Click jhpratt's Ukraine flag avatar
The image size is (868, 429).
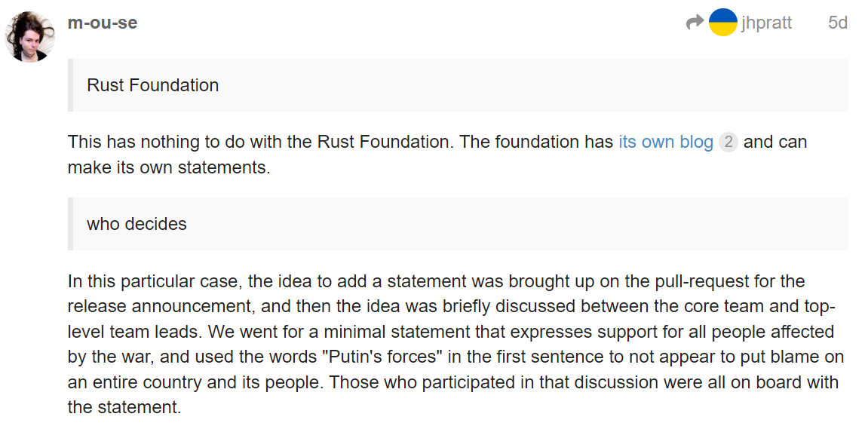722,23
